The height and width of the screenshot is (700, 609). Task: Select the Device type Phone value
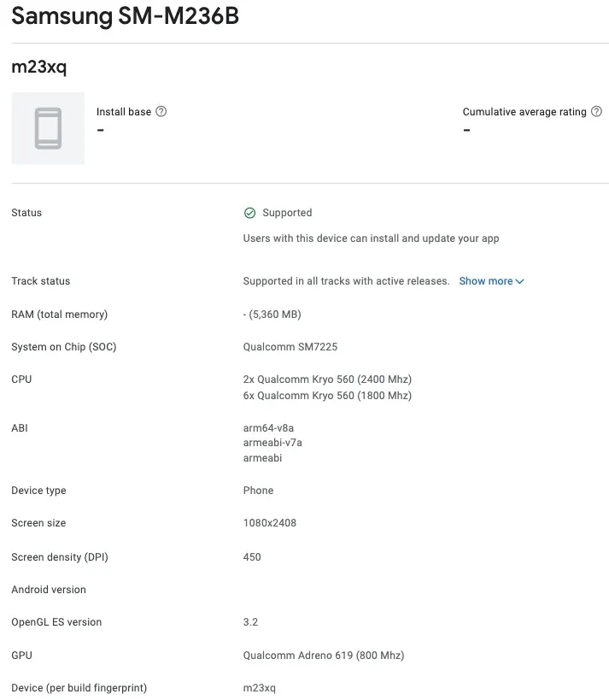(258, 490)
